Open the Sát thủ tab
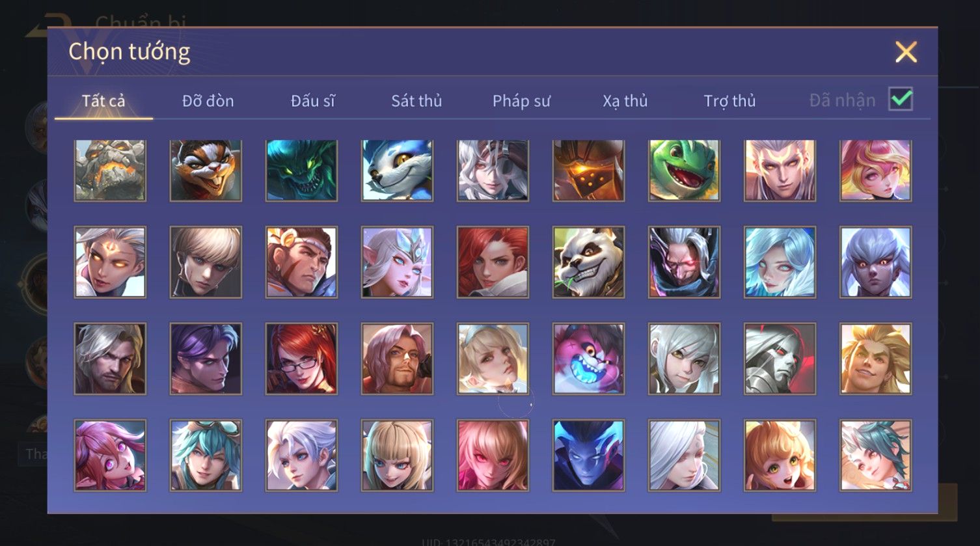 (416, 101)
